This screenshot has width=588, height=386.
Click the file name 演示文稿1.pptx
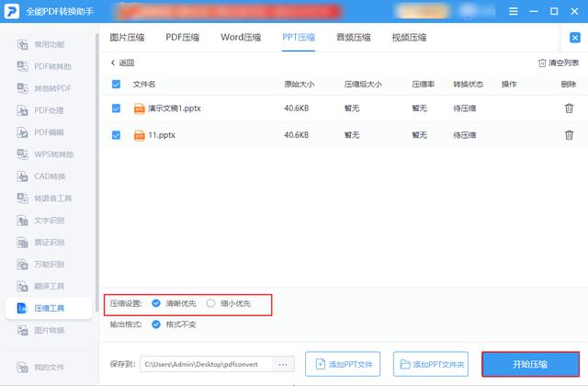click(x=175, y=108)
